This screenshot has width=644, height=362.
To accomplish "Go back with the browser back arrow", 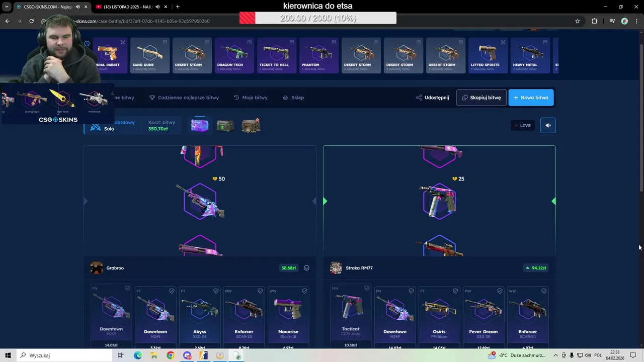I will click(x=7, y=21).
